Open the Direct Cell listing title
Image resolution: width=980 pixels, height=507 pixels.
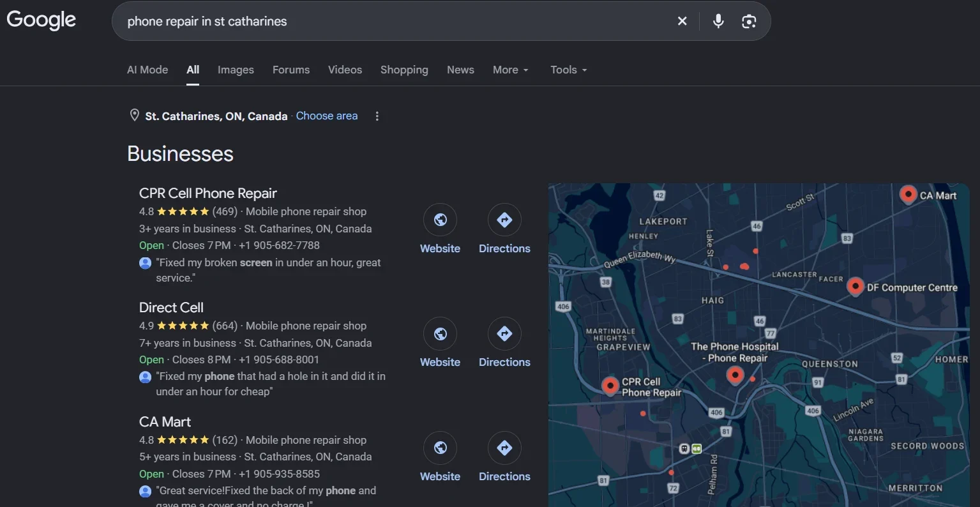pyautogui.click(x=171, y=307)
